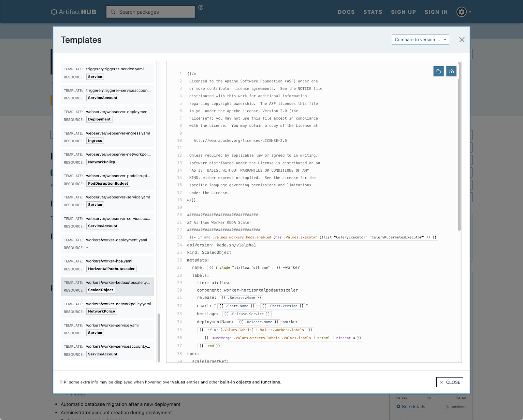Click the Artifact Hub logo
523x420 pixels.
click(74, 12)
